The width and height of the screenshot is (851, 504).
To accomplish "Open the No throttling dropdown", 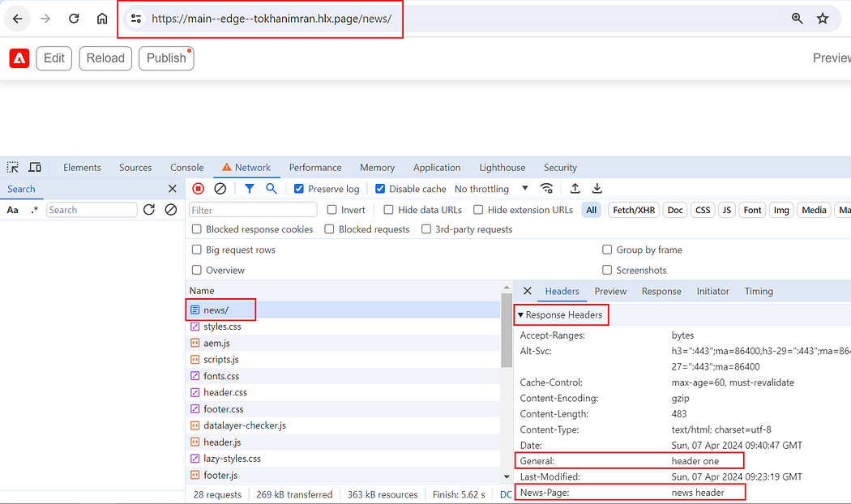I will click(491, 189).
